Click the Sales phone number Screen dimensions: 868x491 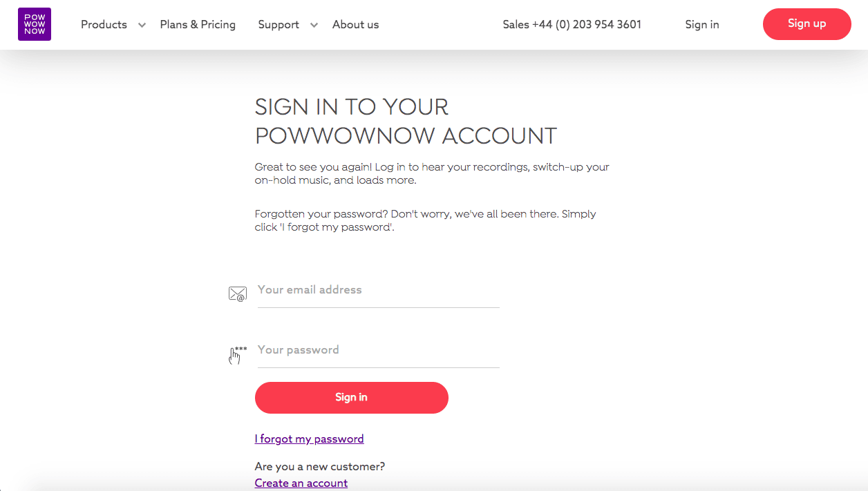(572, 25)
